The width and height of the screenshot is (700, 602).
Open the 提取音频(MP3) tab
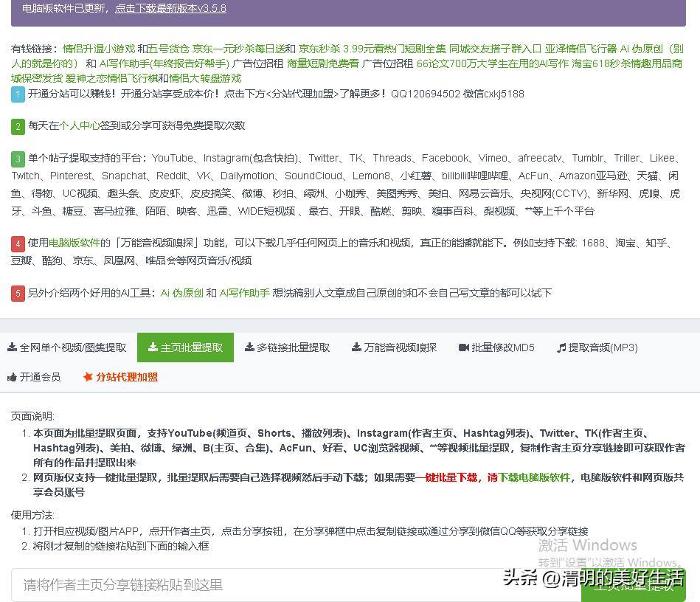(602, 347)
